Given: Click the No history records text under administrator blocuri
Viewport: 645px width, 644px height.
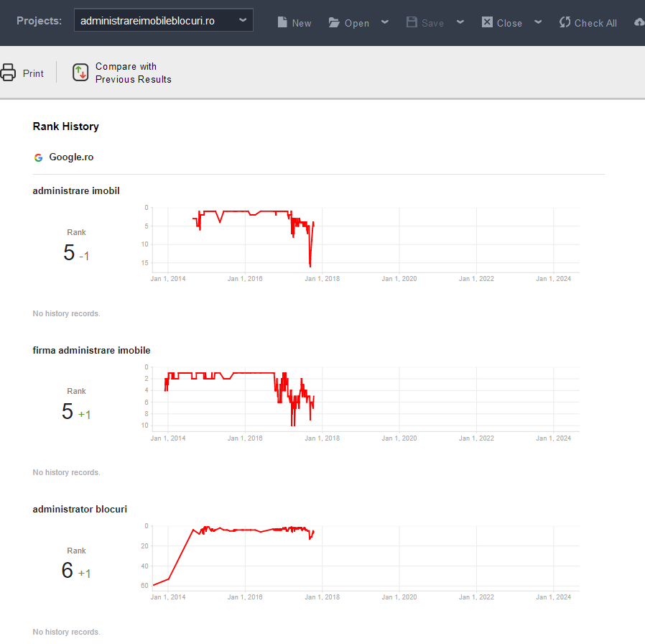Looking at the screenshot, I should (66, 632).
